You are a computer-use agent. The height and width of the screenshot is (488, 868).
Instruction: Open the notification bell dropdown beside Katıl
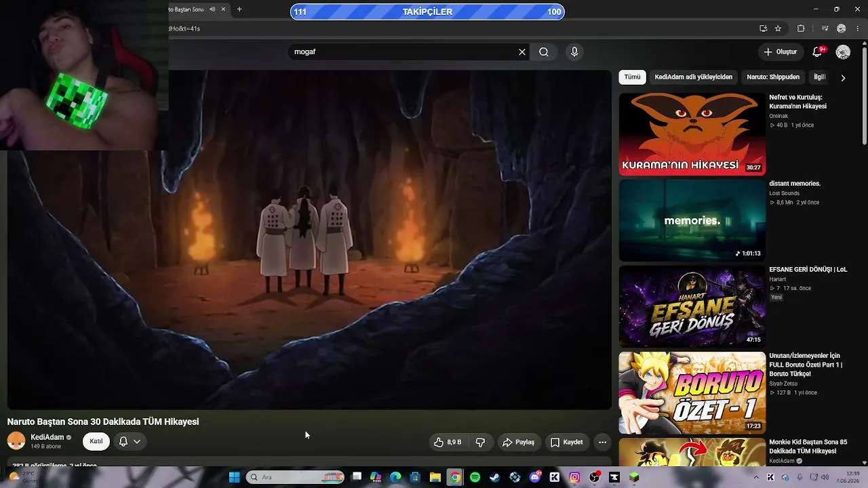[130, 441]
